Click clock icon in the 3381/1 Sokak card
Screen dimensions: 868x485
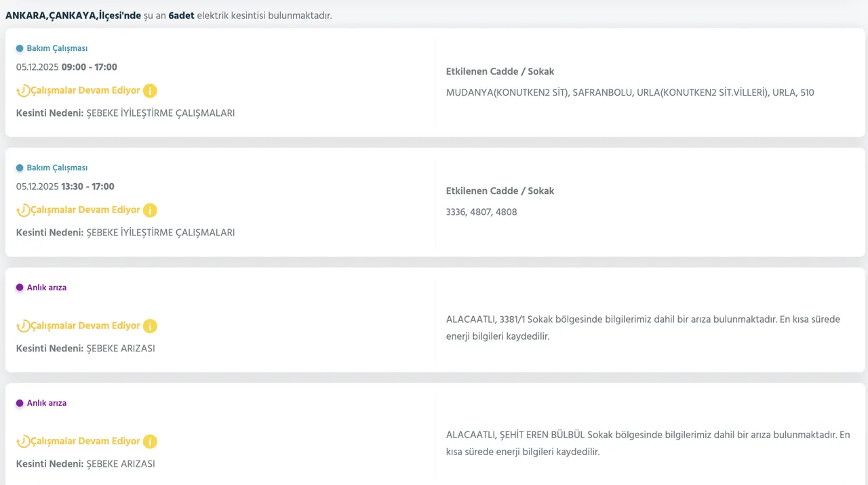point(23,326)
